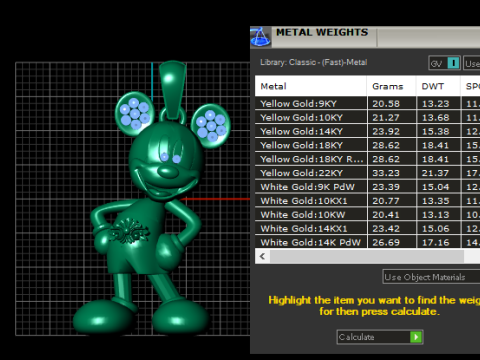Click the horizontal scrollbar left arrow
The height and width of the screenshot is (360, 480).
[x=263, y=256]
